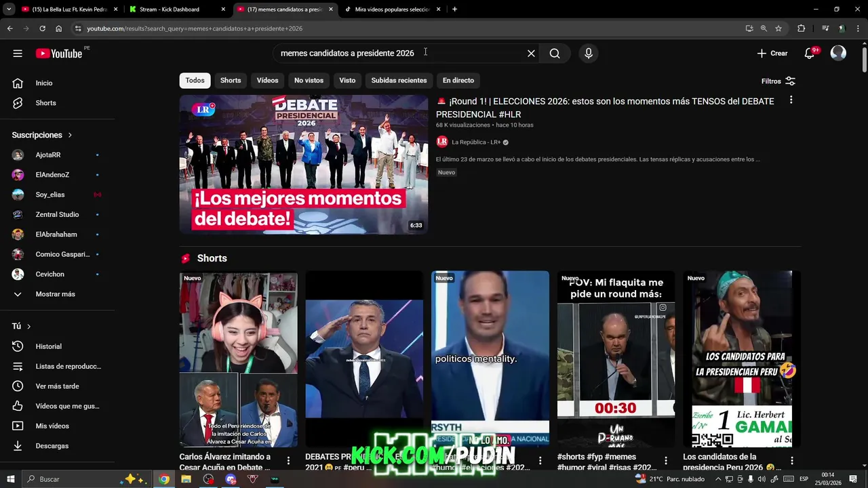Select the Shorts filter chip
Viewport: 868px width, 488px height.
pyautogui.click(x=231, y=80)
